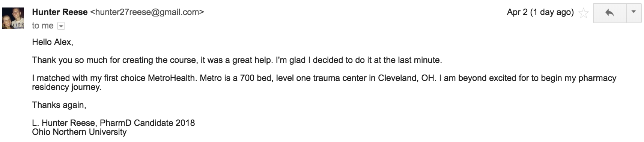Expand the details arrow next to "to me"
Image resolution: width=644 pixels, height=142 pixels.
click(x=61, y=26)
